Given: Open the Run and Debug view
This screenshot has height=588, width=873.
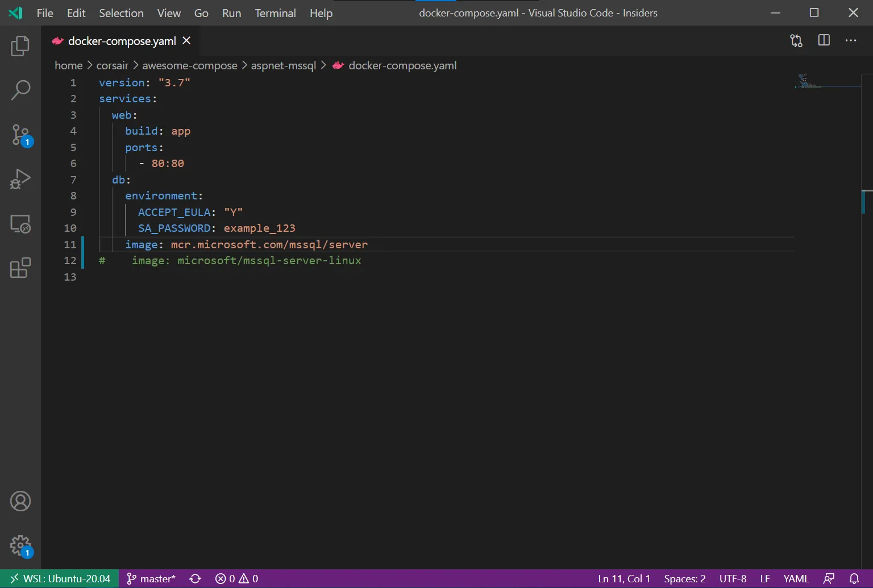Looking at the screenshot, I should (20, 179).
